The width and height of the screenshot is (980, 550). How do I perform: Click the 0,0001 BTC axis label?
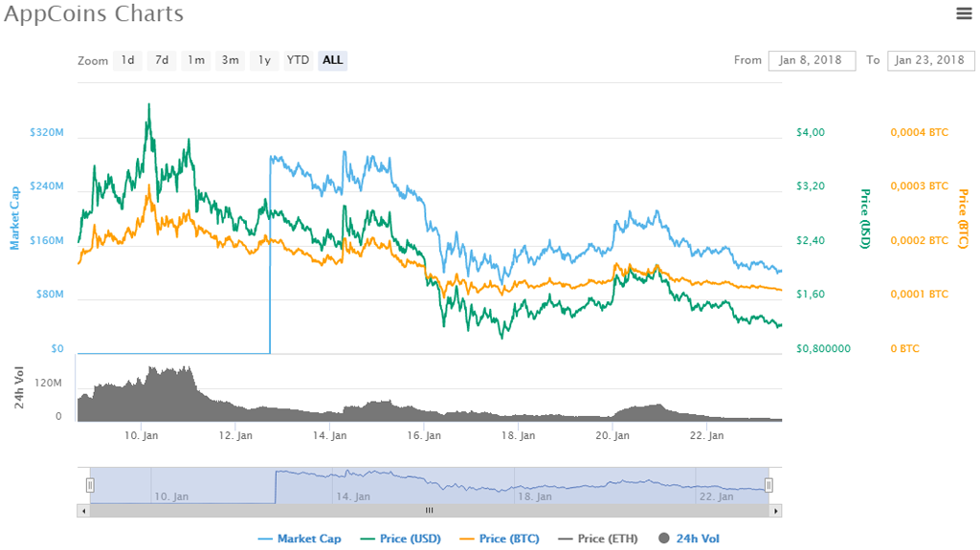tap(920, 295)
